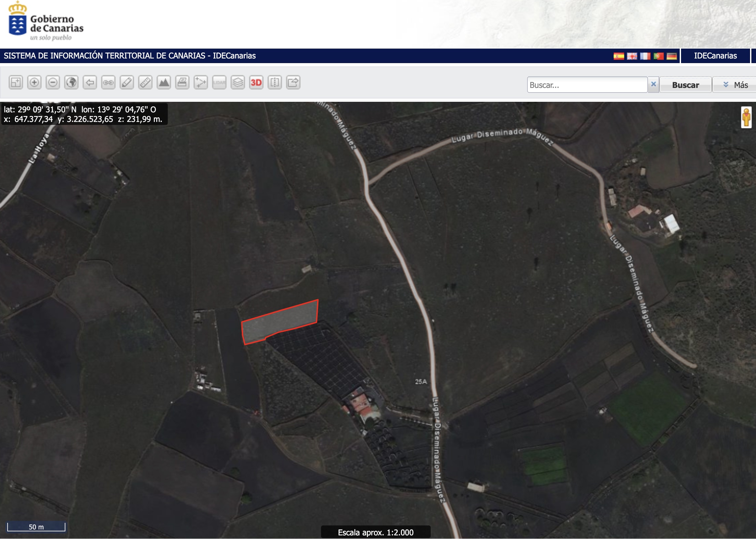Open the IDECanarias menu item
756x539 pixels.
click(x=715, y=56)
